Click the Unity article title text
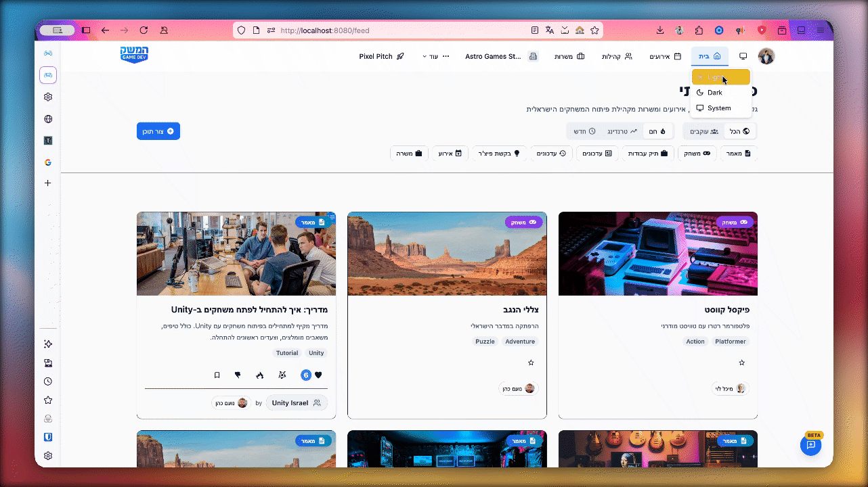 (249, 310)
